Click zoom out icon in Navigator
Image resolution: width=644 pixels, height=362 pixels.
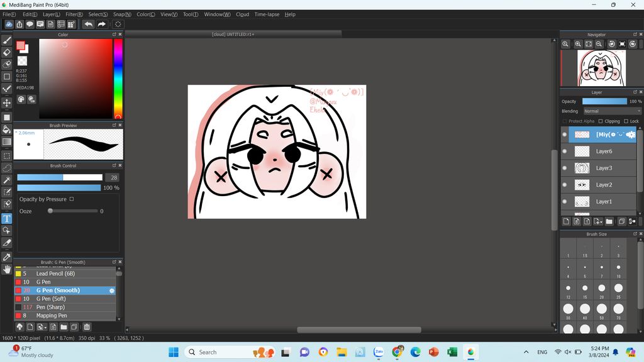(x=599, y=44)
